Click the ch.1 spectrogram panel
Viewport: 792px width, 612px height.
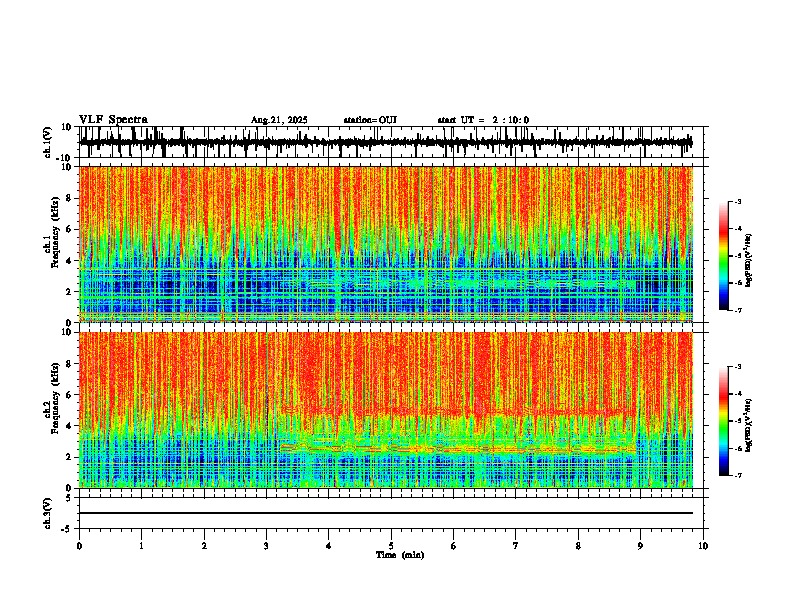coord(386,244)
